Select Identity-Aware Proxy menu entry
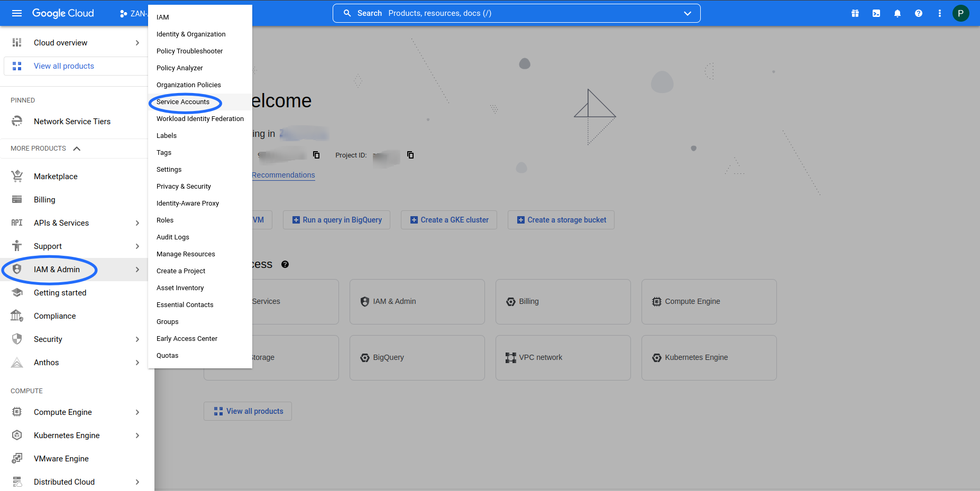This screenshot has height=491, width=980. click(x=200, y=203)
